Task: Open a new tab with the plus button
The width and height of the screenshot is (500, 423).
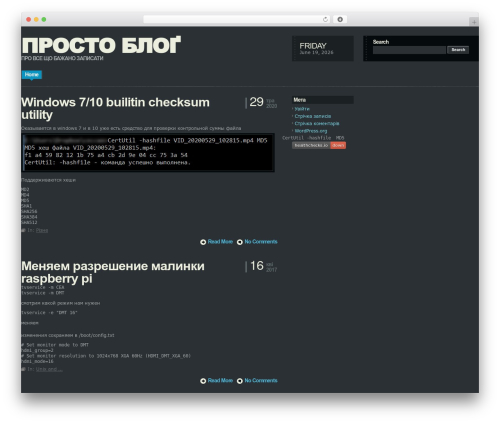Action: (474, 22)
